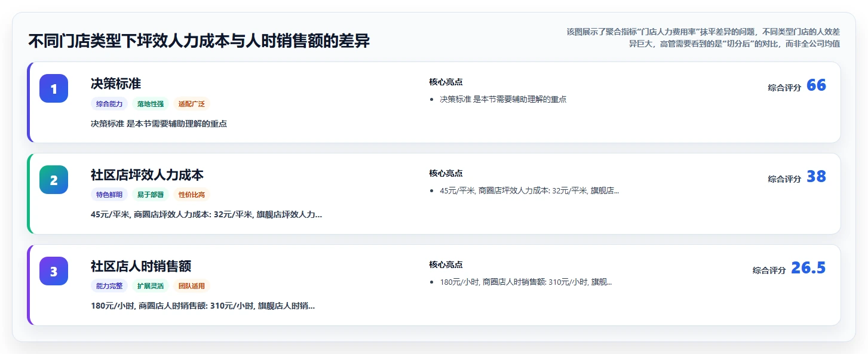Click the 能力完整 tag
The image size is (868, 354).
[x=109, y=286]
